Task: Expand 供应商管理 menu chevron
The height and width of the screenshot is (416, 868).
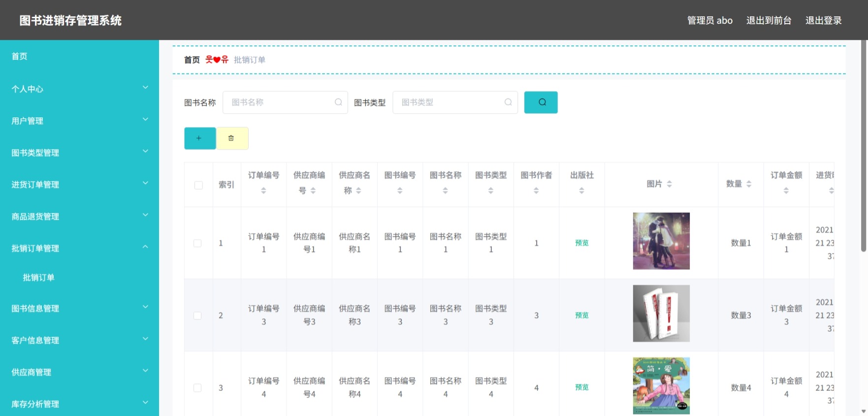Action: [145, 371]
